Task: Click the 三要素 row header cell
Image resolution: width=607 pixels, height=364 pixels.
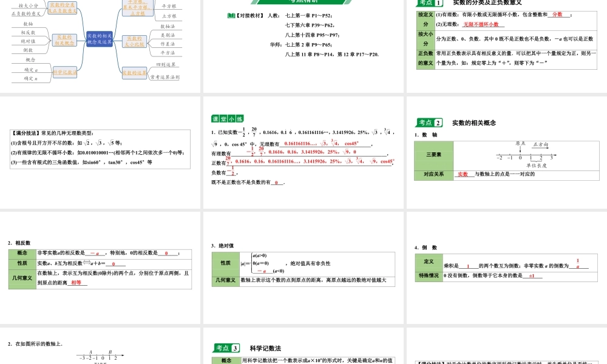Action: pyautogui.click(x=435, y=155)
